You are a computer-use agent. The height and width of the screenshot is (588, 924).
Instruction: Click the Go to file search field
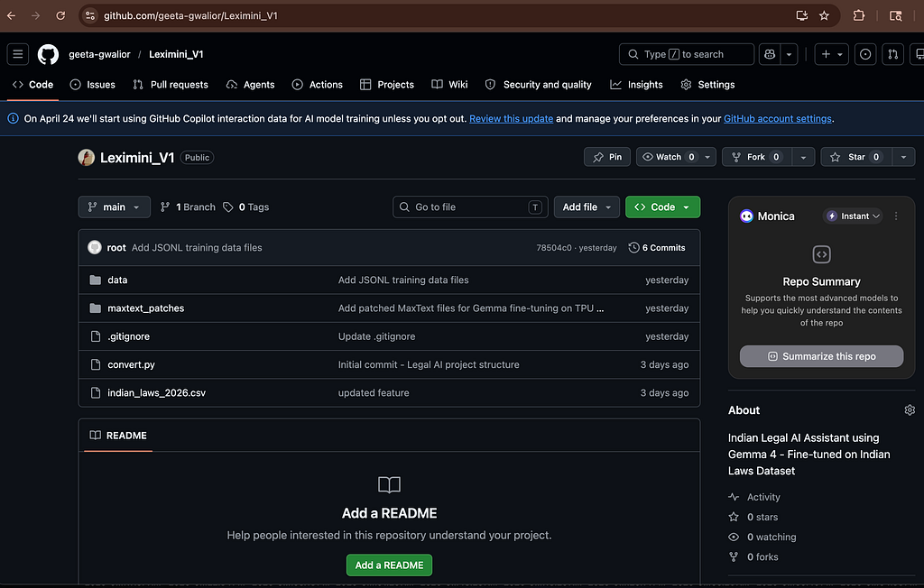click(470, 207)
